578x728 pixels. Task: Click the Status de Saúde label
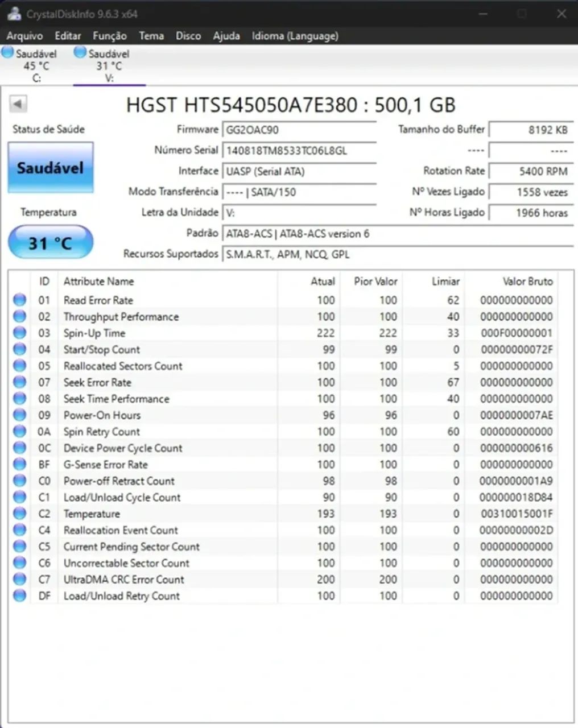49,129
